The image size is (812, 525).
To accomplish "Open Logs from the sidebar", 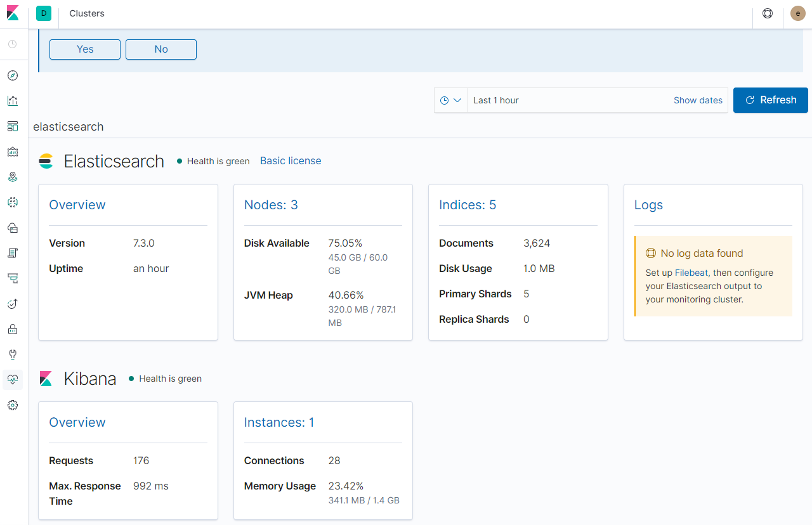I will click(x=13, y=253).
